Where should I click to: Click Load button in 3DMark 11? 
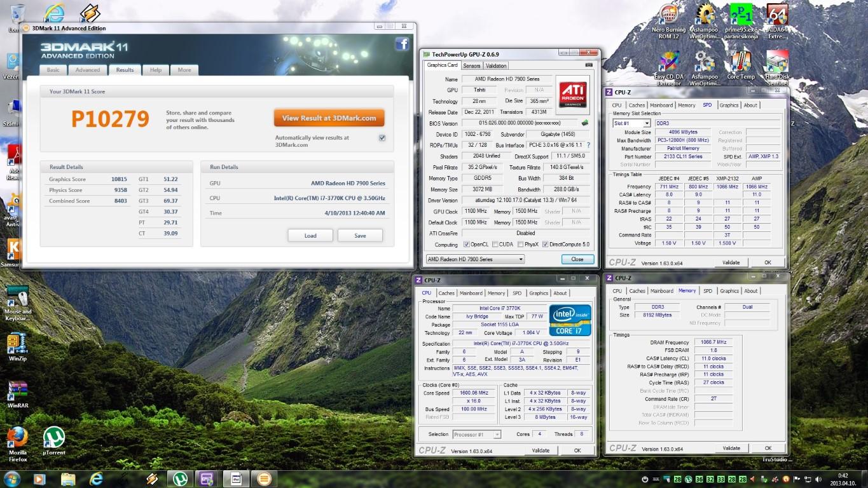click(310, 235)
